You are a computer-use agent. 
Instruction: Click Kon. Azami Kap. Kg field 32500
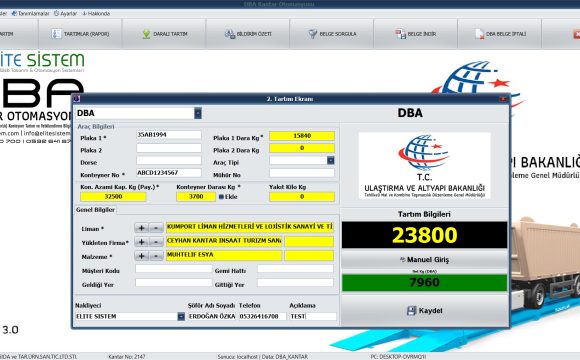click(x=113, y=196)
